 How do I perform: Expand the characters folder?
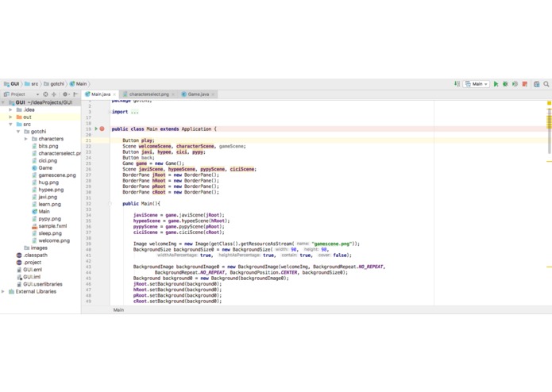coord(25,139)
